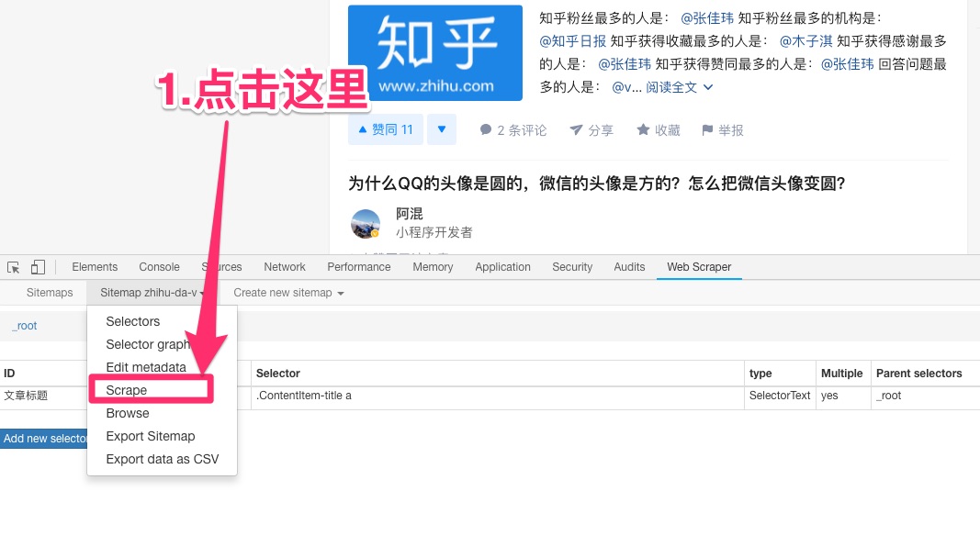The height and width of the screenshot is (547, 980).
Task: Choose Export data as CSV
Action: 163,459
